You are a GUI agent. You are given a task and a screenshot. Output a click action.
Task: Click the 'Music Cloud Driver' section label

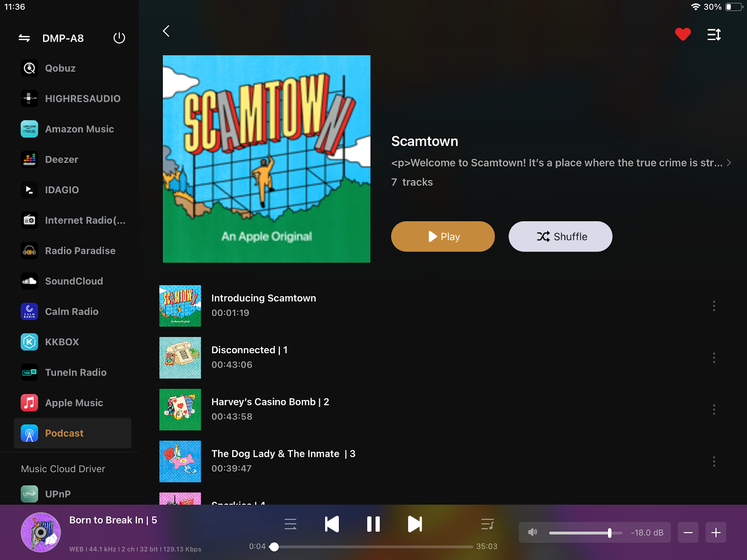(x=63, y=469)
